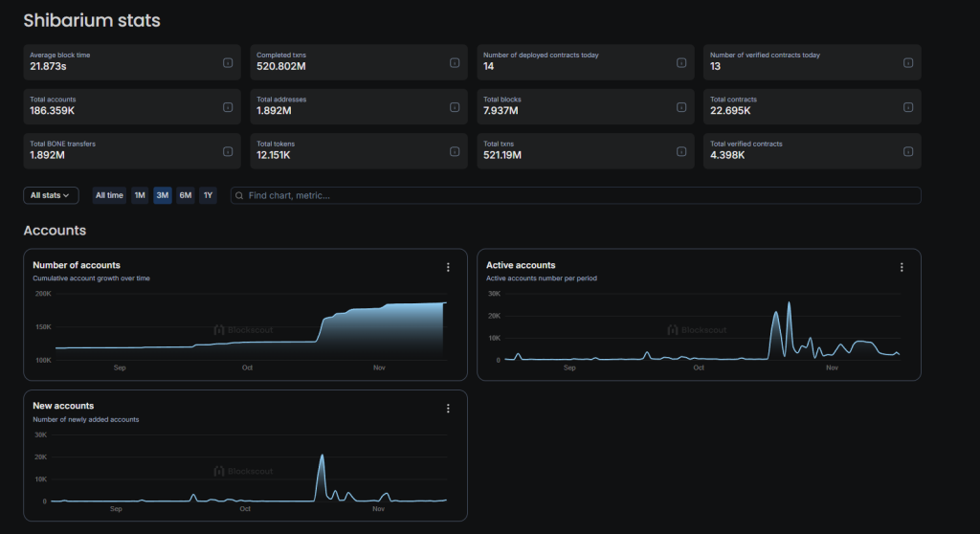The height and width of the screenshot is (534, 980).
Task: Open info icon for deployed contracts today
Action: (681, 62)
